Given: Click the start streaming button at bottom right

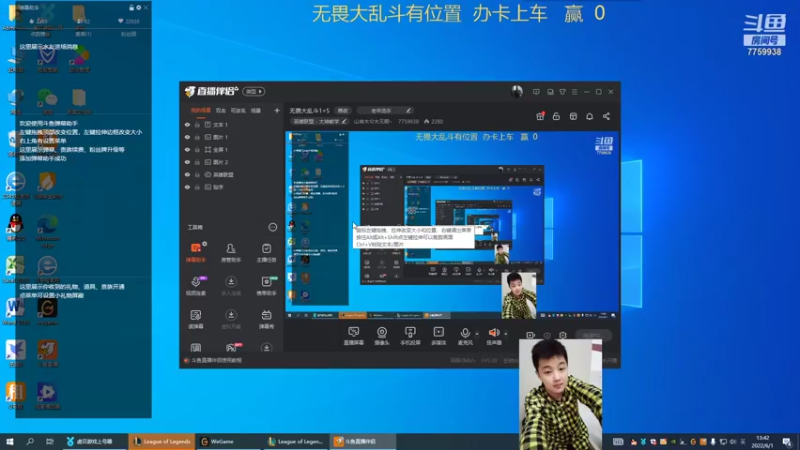Looking at the screenshot, I should (592, 335).
